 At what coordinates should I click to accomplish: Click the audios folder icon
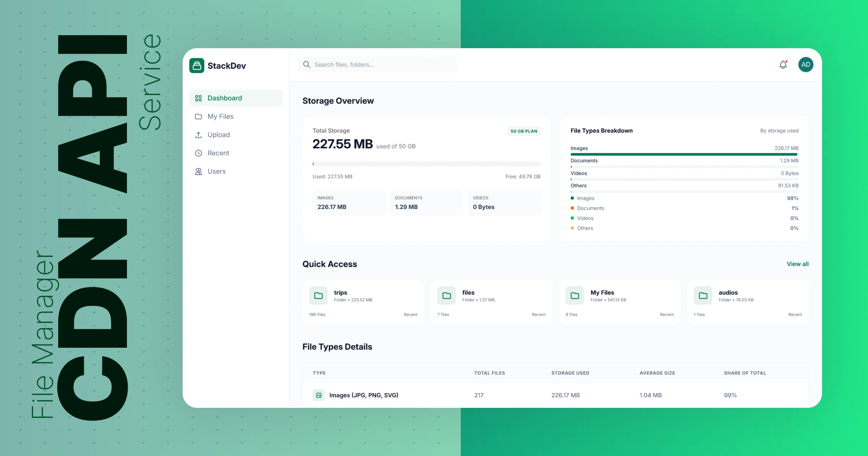(x=703, y=296)
